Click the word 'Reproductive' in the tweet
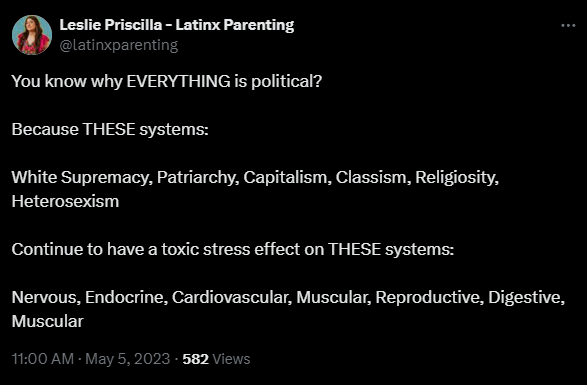The height and width of the screenshot is (385, 587). click(427, 297)
